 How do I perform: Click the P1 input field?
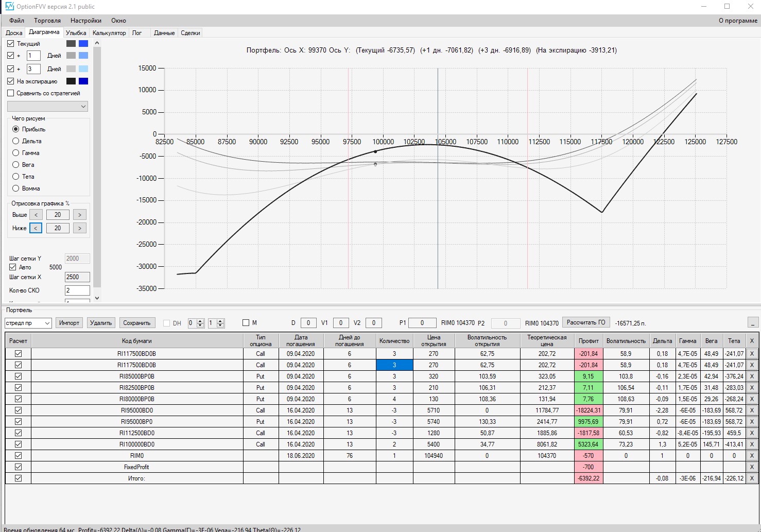click(422, 323)
